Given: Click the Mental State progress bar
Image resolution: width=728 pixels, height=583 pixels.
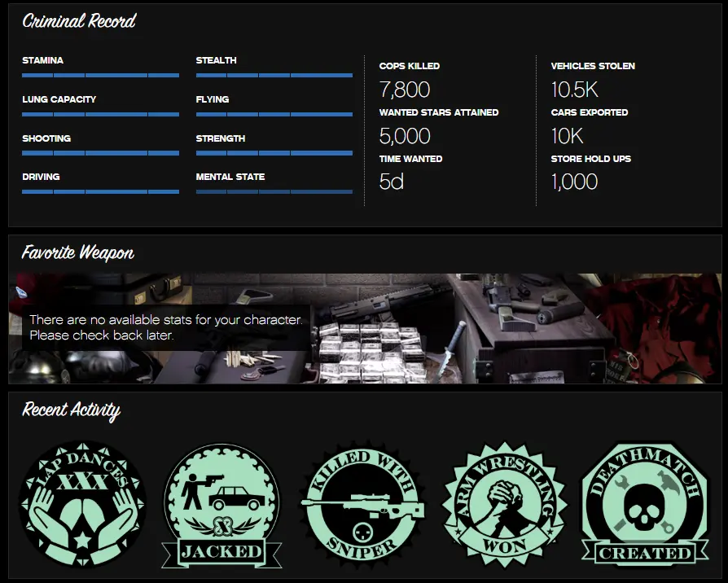Looking at the screenshot, I should click(274, 192).
